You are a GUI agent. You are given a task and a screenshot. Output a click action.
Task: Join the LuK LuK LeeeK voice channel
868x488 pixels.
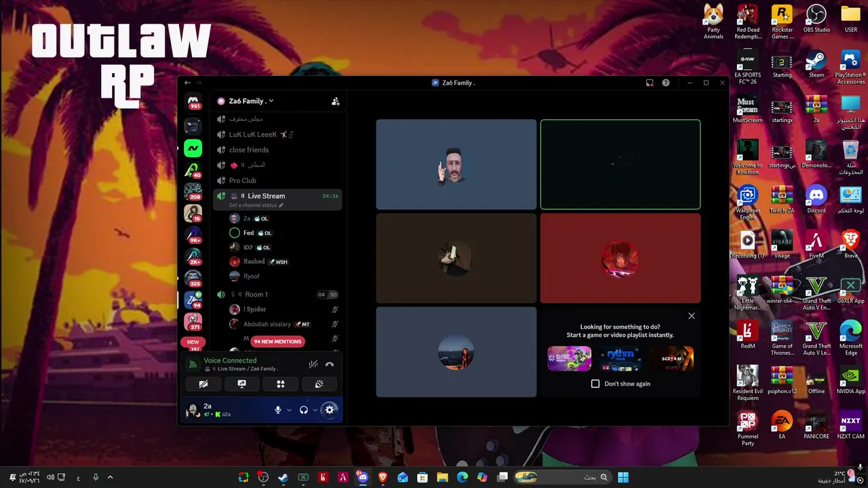278,134
